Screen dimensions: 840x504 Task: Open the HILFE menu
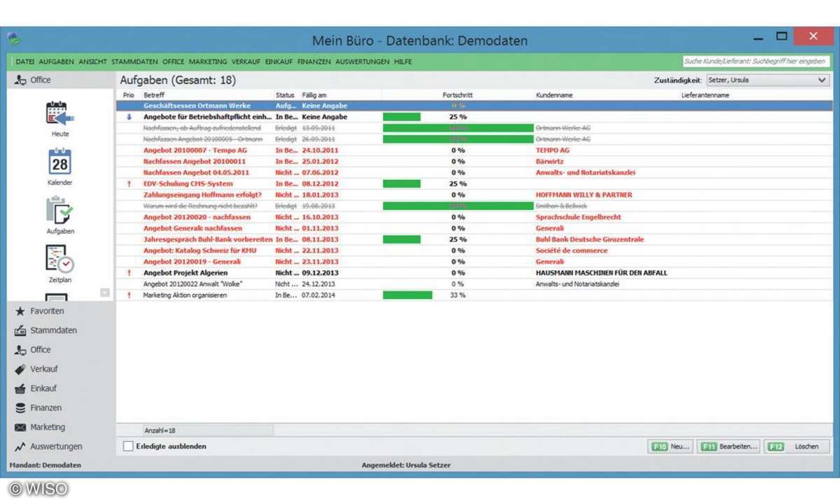click(x=402, y=62)
